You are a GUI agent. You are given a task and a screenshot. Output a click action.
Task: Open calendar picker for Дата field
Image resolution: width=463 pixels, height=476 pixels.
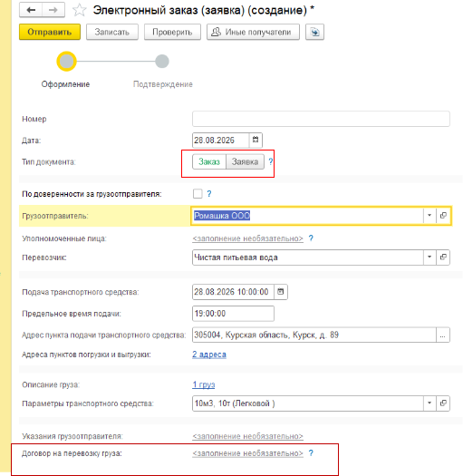pyautogui.click(x=256, y=140)
